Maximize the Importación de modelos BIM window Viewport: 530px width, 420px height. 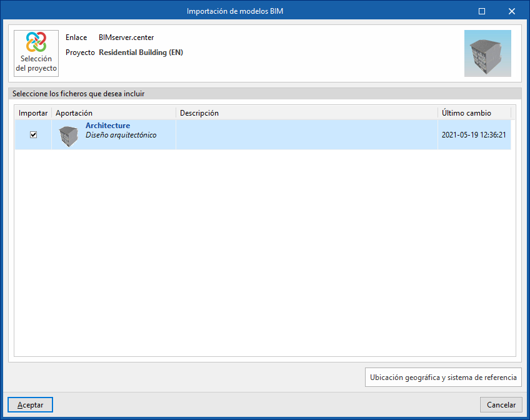tap(482, 11)
